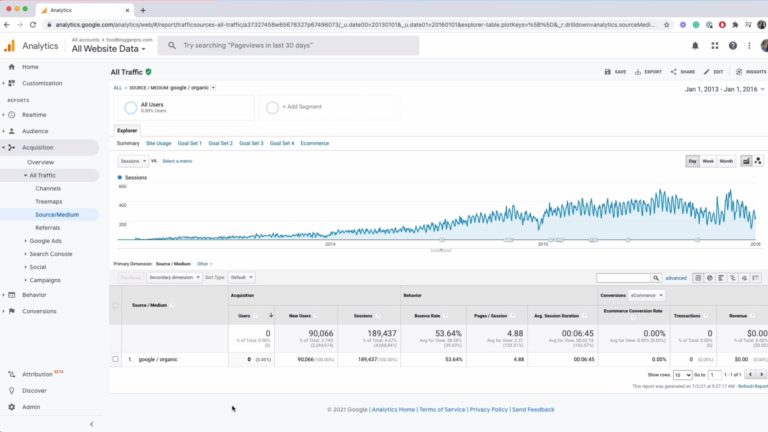Open the Terms of Service footer link

click(x=442, y=409)
